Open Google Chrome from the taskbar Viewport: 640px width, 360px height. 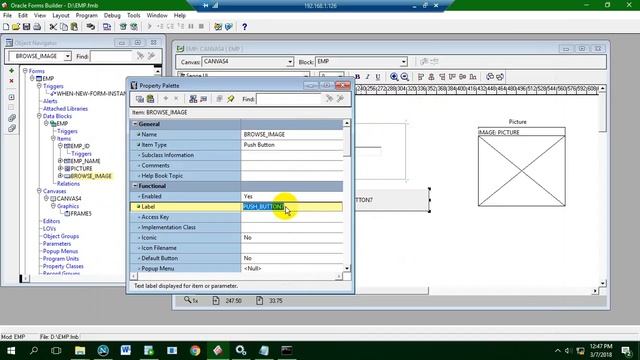pos(195,351)
